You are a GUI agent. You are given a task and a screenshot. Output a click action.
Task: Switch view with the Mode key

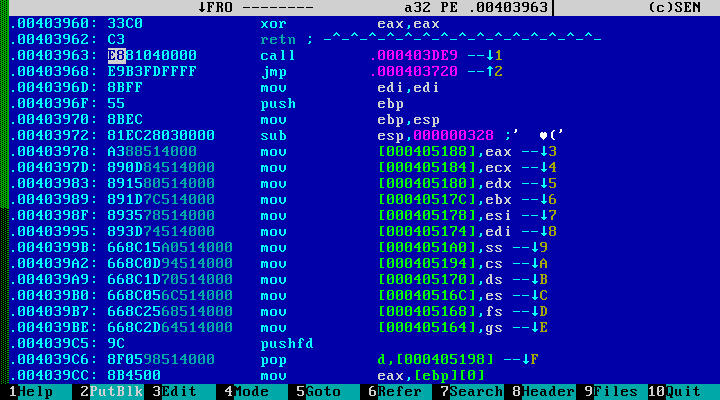tap(248, 392)
